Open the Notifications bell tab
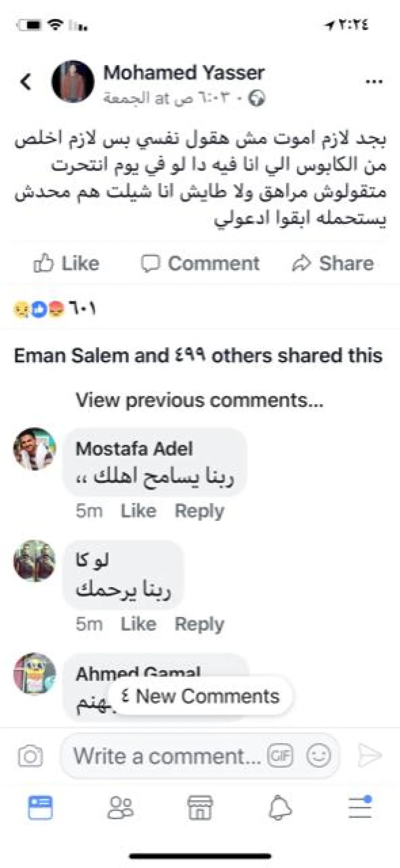The image size is (400, 868). tap(280, 808)
